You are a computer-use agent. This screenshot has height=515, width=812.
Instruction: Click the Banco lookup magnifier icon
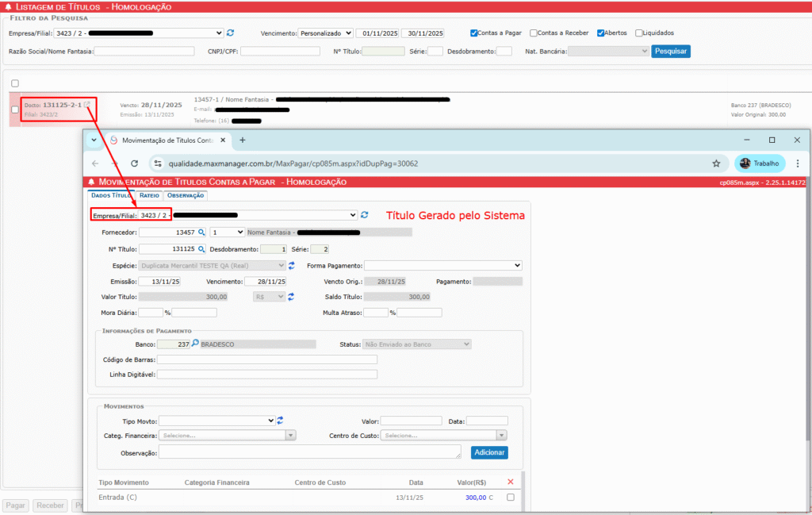196,344
